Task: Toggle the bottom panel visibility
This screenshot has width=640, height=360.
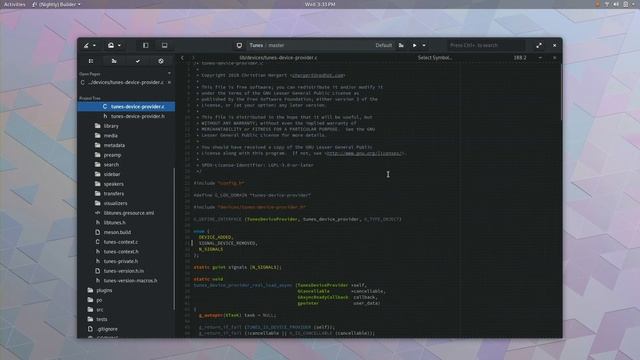Action: tap(164, 45)
